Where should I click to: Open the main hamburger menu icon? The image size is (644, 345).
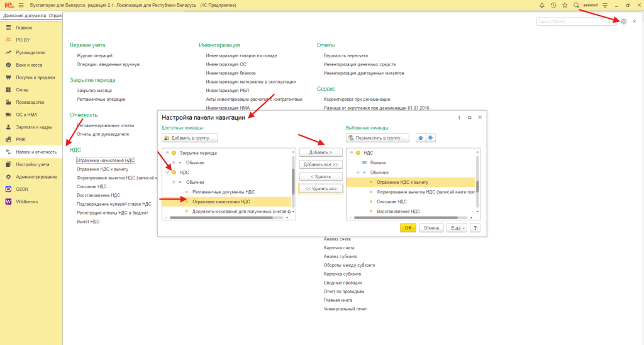21,5
